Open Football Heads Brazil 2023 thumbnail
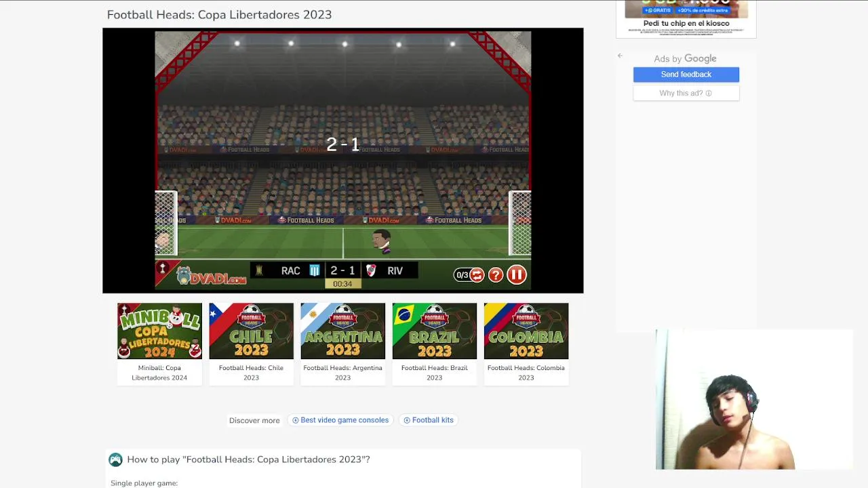This screenshot has width=868, height=488. click(x=434, y=331)
